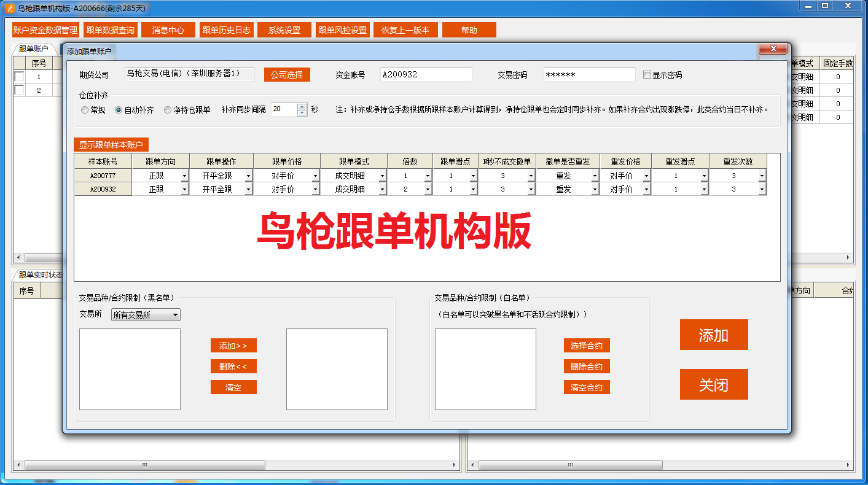Open 跟单风控设置 in the top toolbar
This screenshot has height=485, width=868.
[x=343, y=30]
